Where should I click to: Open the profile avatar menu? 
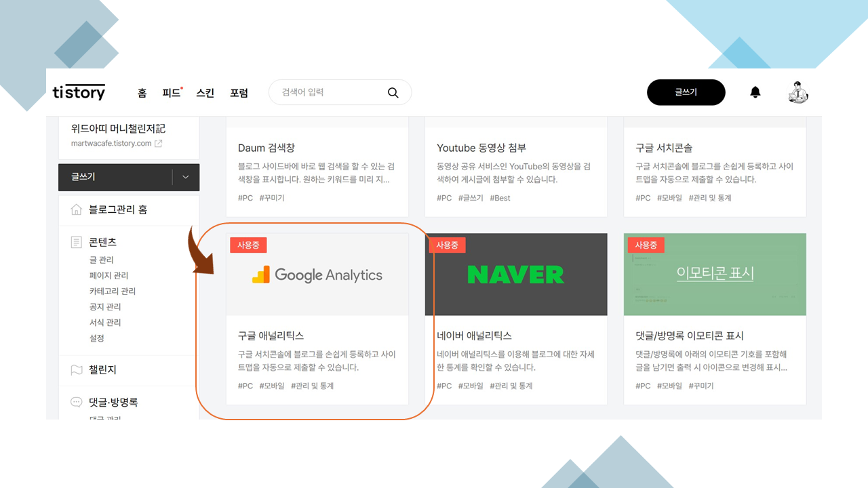799,92
